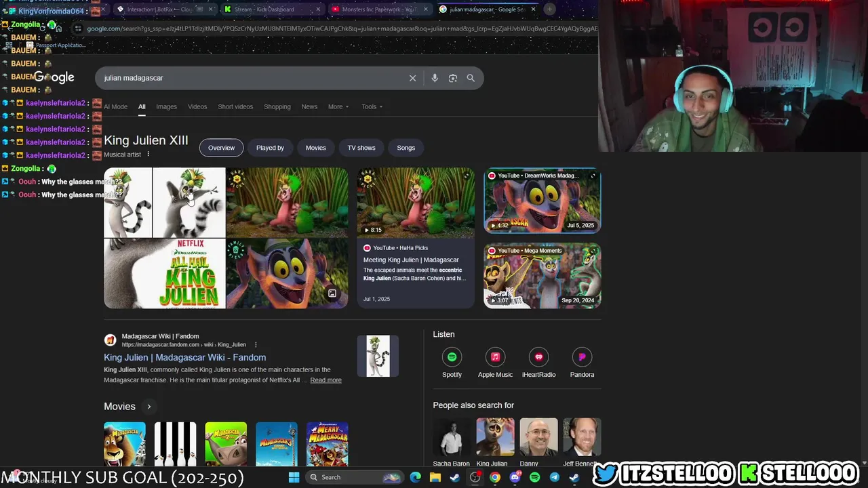The image size is (868, 488).
Task: Expand image gallery icon on collage
Action: (332, 293)
